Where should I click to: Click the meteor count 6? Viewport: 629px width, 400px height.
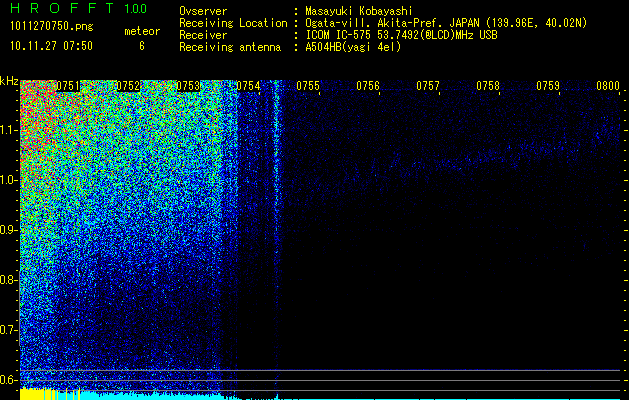[142, 46]
